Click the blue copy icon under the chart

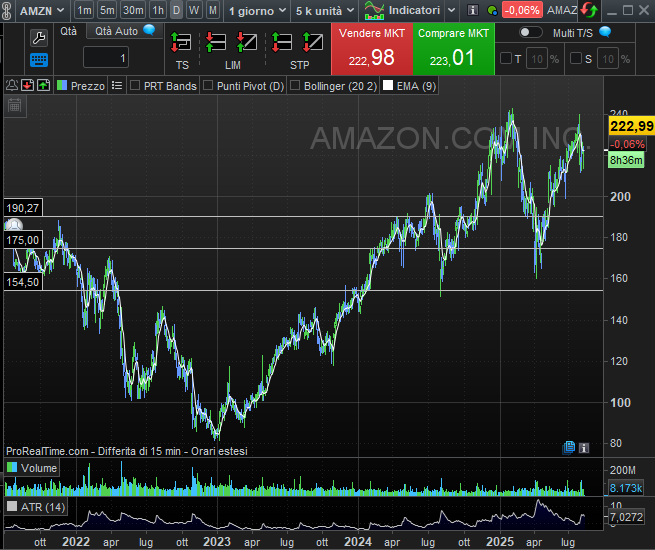click(x=569, y=448)
